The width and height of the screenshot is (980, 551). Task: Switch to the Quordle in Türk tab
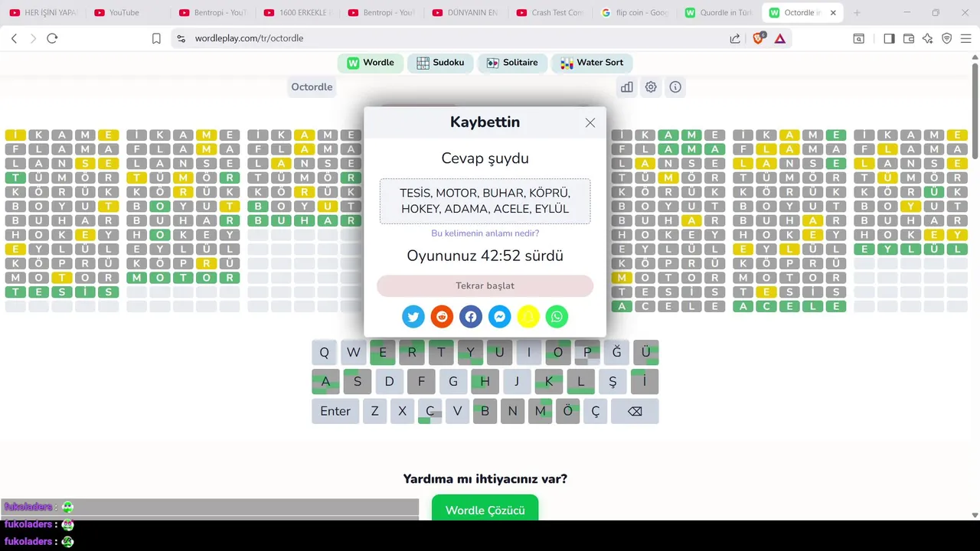coord(720,13)
